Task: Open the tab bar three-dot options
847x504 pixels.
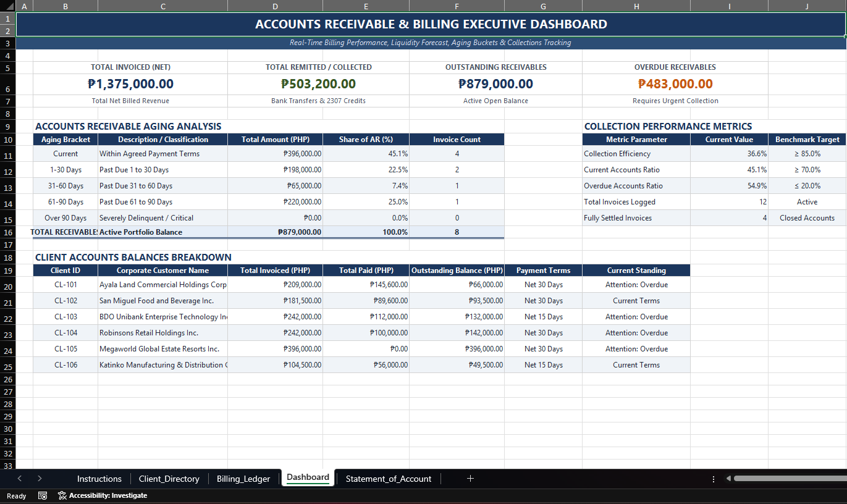Action: point(714,479)
